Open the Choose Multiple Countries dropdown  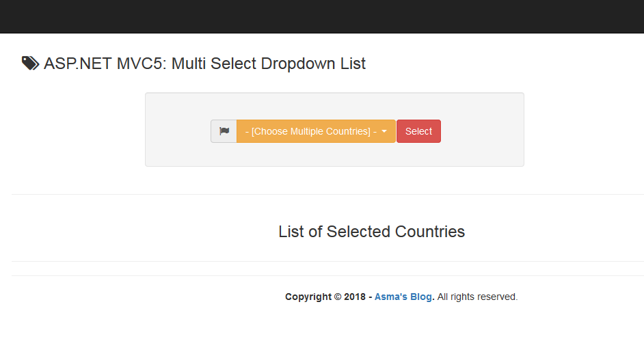click(316, 131)
